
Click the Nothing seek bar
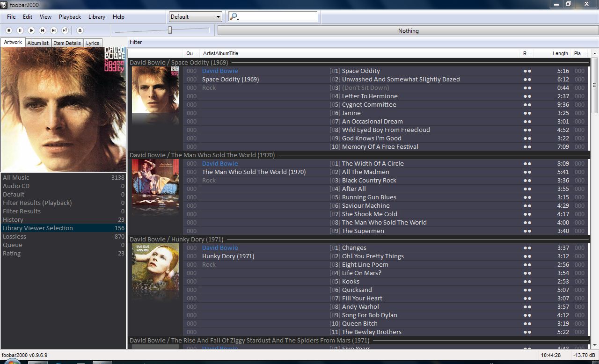408,30
